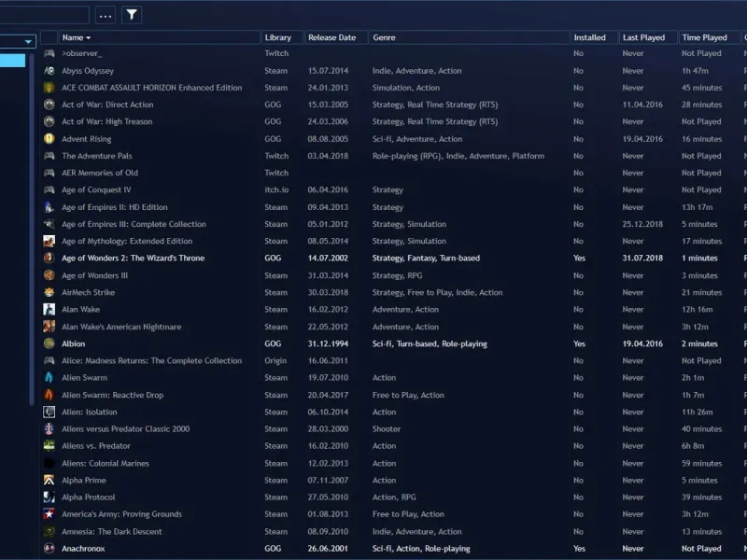The height and width of the screenshot is (560, 747).
Task: Sort by Time Played column header
Action: (709, 37)
